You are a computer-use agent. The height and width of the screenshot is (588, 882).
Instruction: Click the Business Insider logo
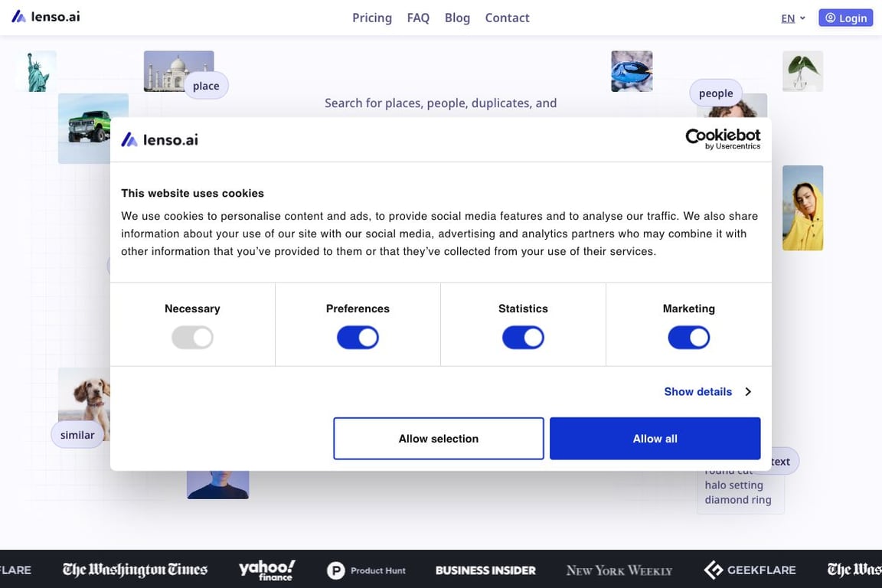click(485, 570)
